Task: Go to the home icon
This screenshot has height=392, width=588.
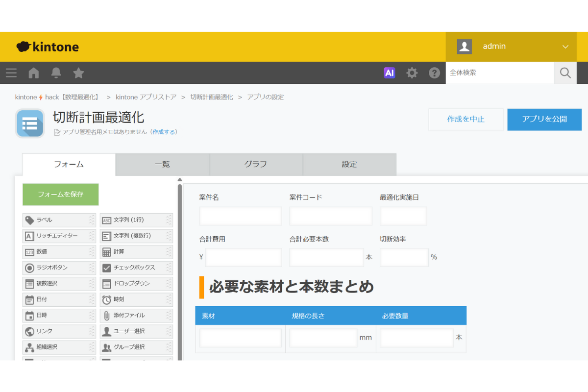Action: 34,73
